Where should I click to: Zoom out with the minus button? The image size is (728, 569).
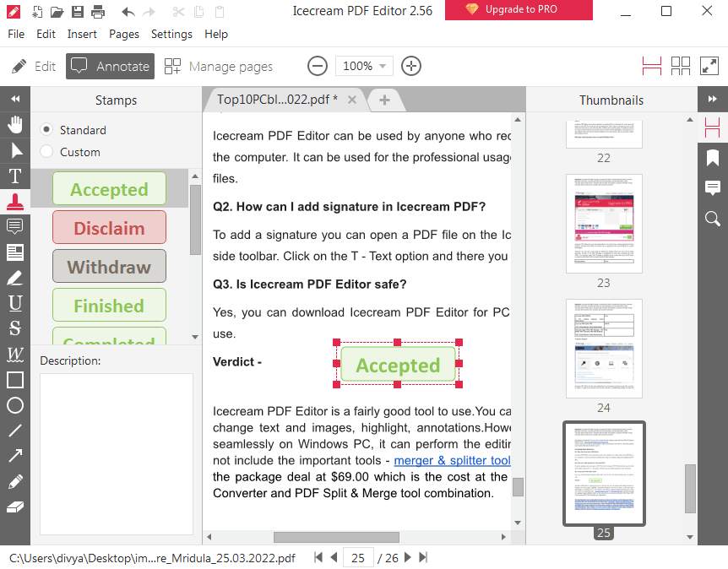[318, 66]
